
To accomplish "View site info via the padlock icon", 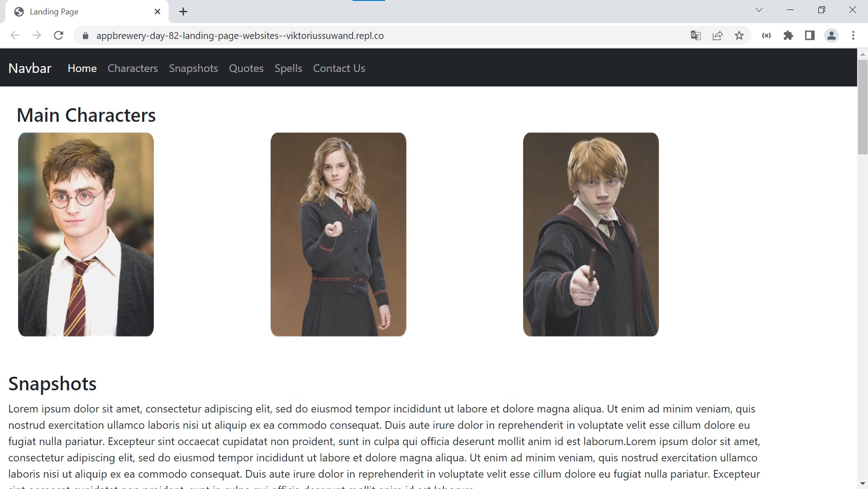I will pos(85,36).
